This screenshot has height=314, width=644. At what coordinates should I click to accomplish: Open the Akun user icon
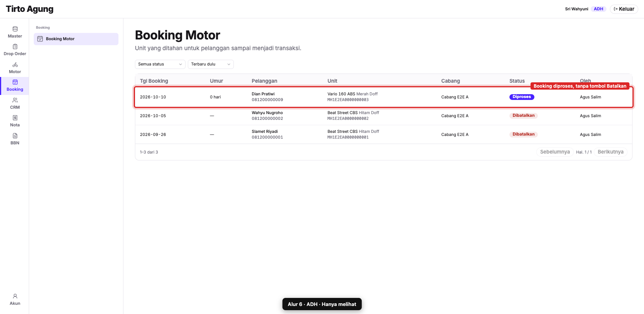15,296
